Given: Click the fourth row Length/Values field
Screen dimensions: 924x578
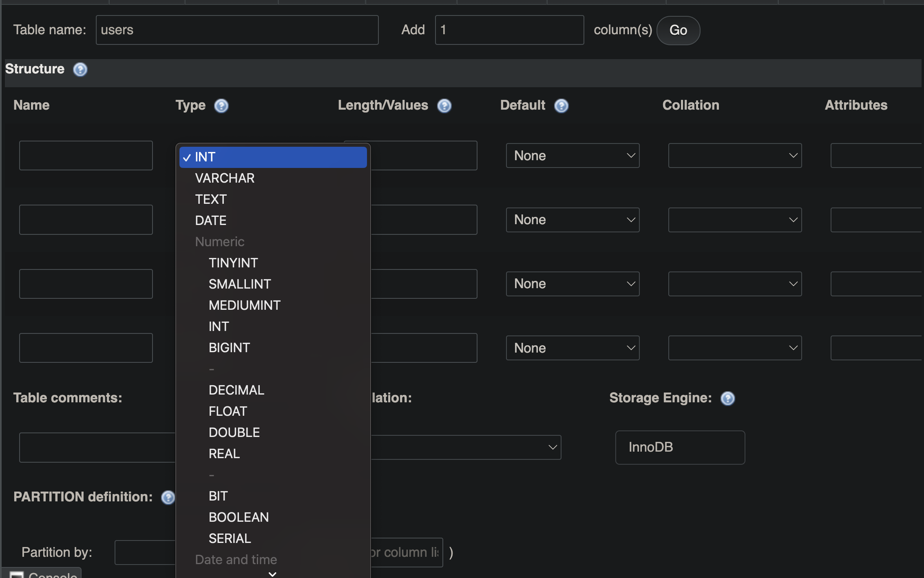Looking at the screenshot, I should point(424,348).
